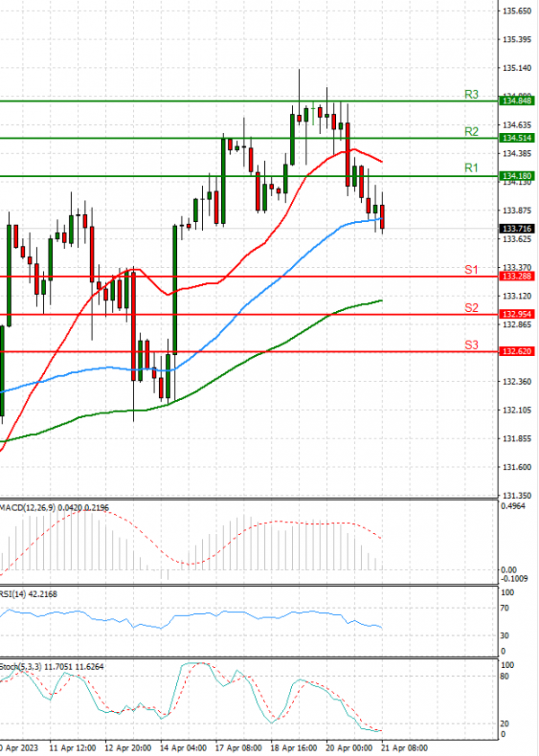This screenshot has width=539, height=756.
Task: Click the 131.350 price axis value
Action: (517, 495)
